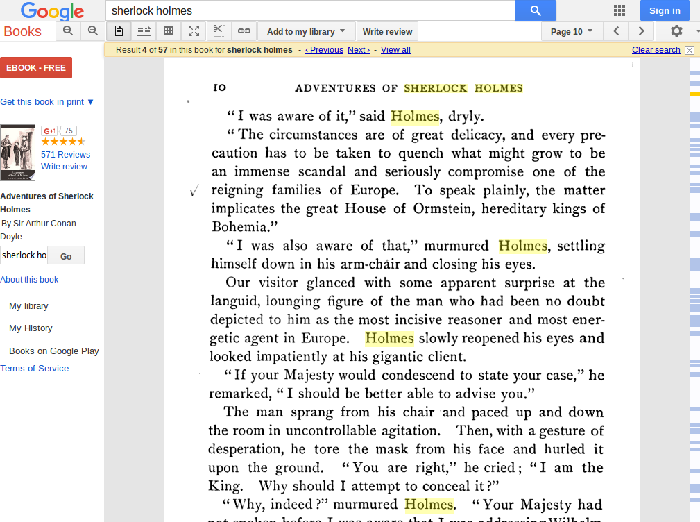
Task: Click the Sign in button
Action: [664, 11]
